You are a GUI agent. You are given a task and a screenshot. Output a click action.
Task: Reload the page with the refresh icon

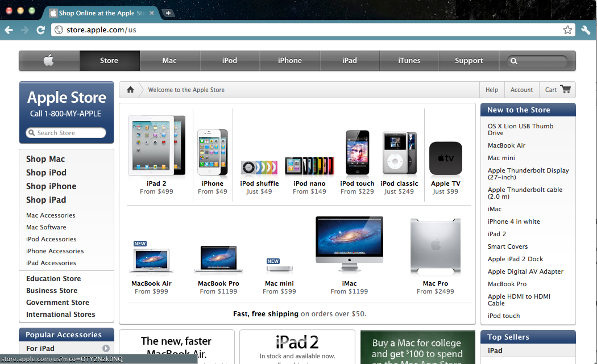pyautogui.click(x=41, y=30)
